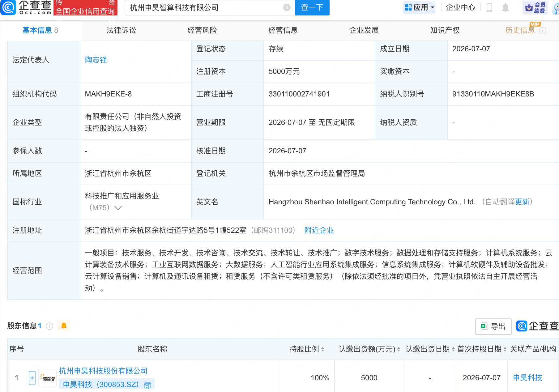Expand the 国标行业 M75 chevron

(118, 208)
